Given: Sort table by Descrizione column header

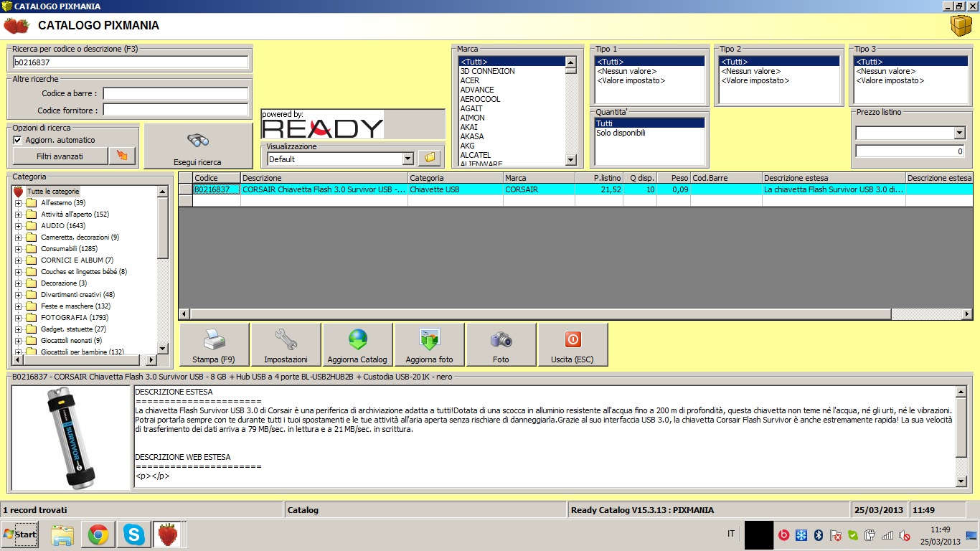Looking at the screenshot, I should [324, 178].
